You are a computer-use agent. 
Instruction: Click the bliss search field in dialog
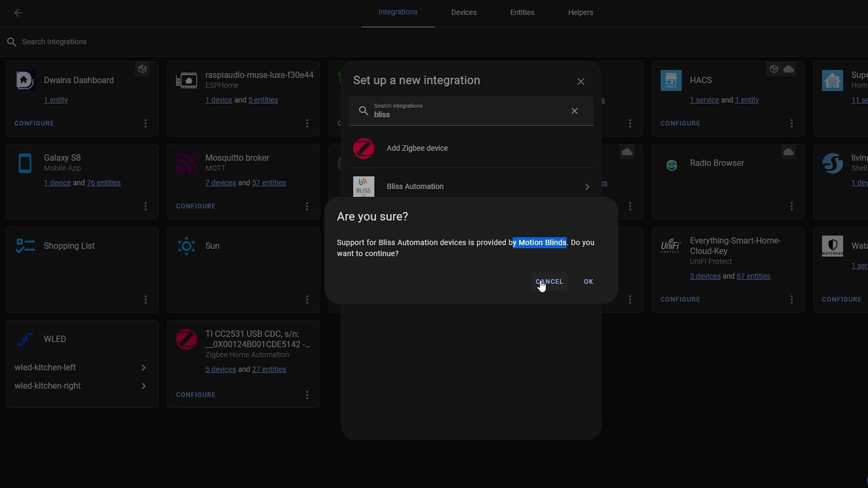[x=471, y=111]
